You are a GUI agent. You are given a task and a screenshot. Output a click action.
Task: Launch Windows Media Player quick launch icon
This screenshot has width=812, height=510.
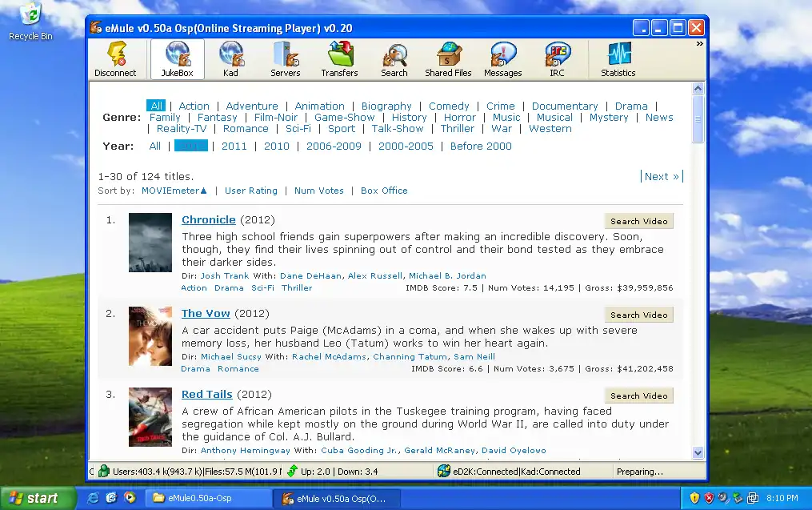tap(130, 498)
